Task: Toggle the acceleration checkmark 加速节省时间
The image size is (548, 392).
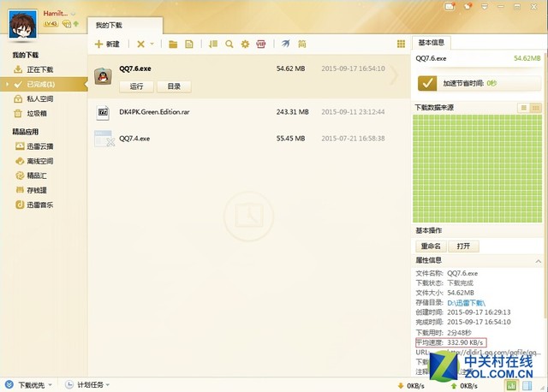Action: pos(427,84)
